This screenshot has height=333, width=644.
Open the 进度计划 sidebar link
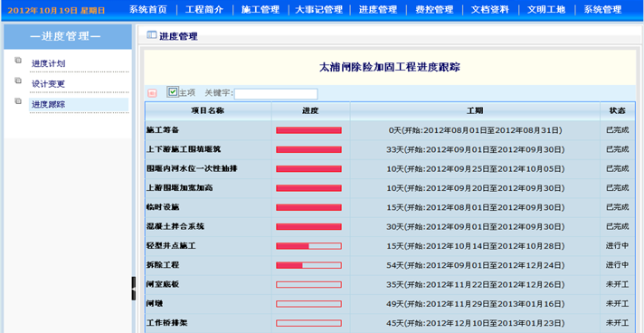click(x=49, y=63)
